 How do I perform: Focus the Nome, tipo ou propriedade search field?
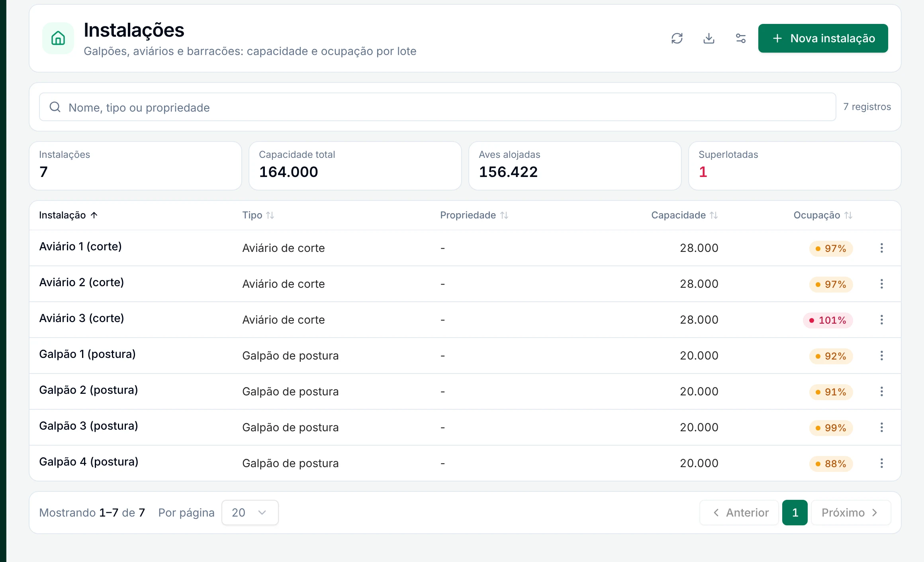(x=437, y=107)
